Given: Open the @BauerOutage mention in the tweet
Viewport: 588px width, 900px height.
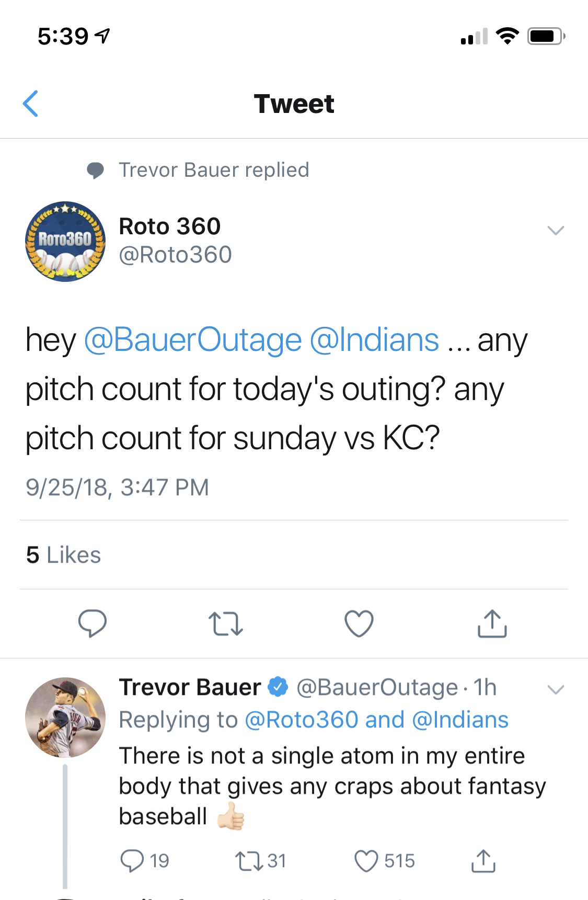Looking at the screenshot, I should point(193,340).
